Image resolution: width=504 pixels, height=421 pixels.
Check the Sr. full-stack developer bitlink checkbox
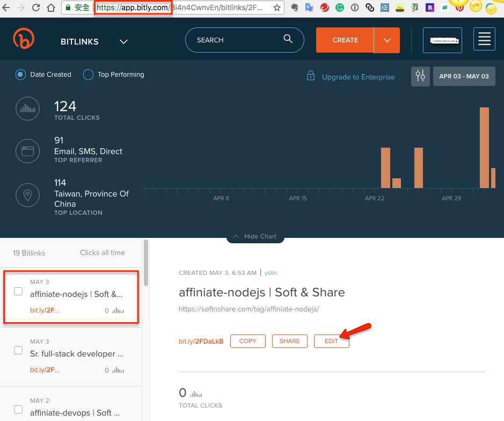(x=18, y=351)
